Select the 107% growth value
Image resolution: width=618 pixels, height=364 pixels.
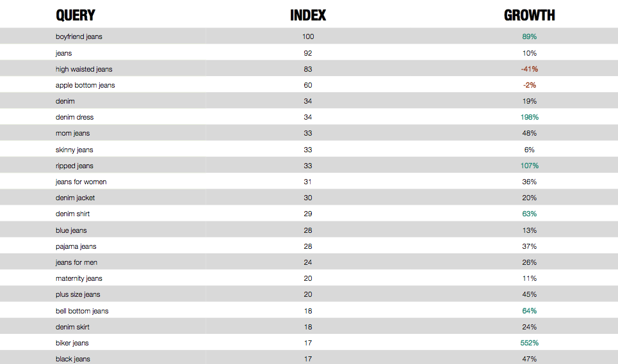(530, 166)
